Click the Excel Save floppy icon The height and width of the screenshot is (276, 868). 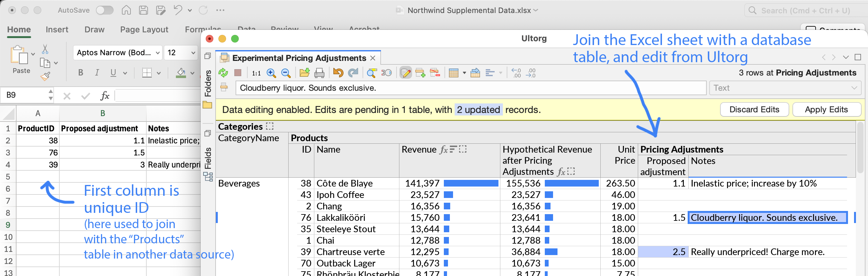(x=144, y=10)
